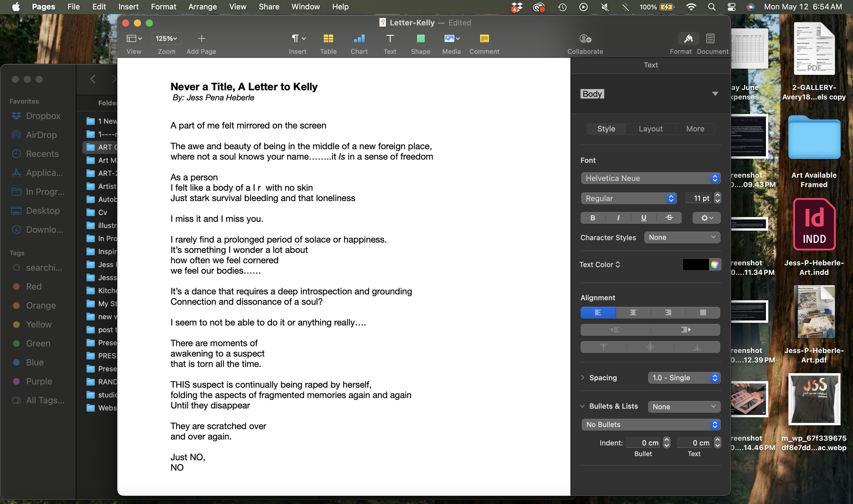Screen dimensions: 853x504
Task: Click the 125% Zoom button
Action: pos(166,39)
